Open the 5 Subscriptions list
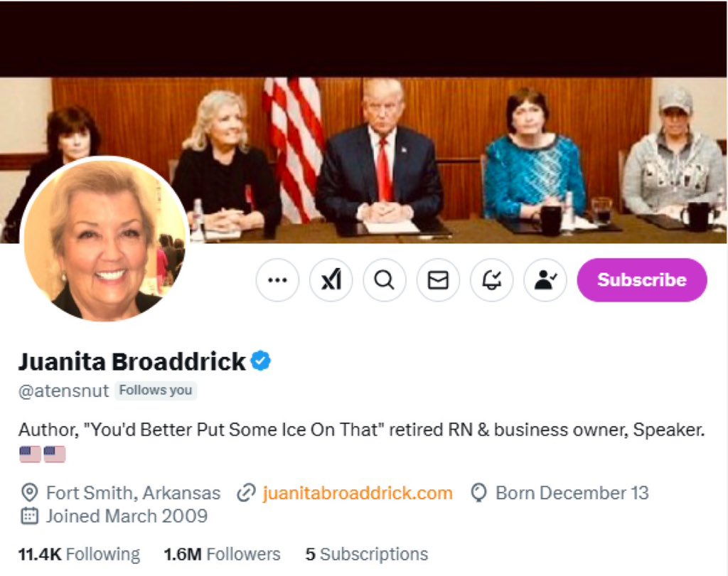This screenshot has width=728, height=576. [367, 554]
